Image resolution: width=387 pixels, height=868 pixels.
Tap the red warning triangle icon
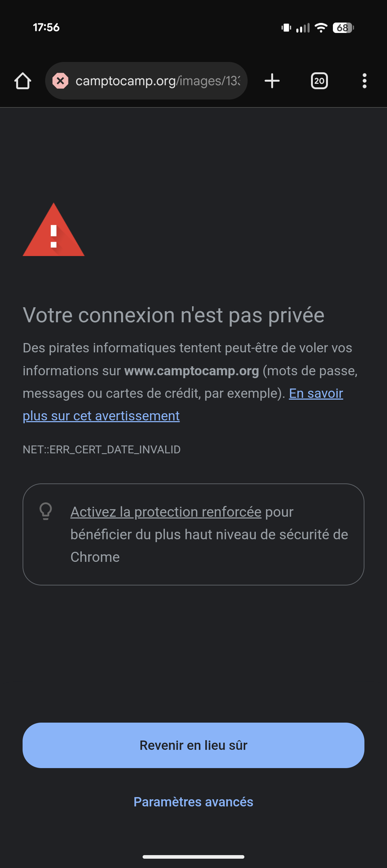tap(53, 231)
